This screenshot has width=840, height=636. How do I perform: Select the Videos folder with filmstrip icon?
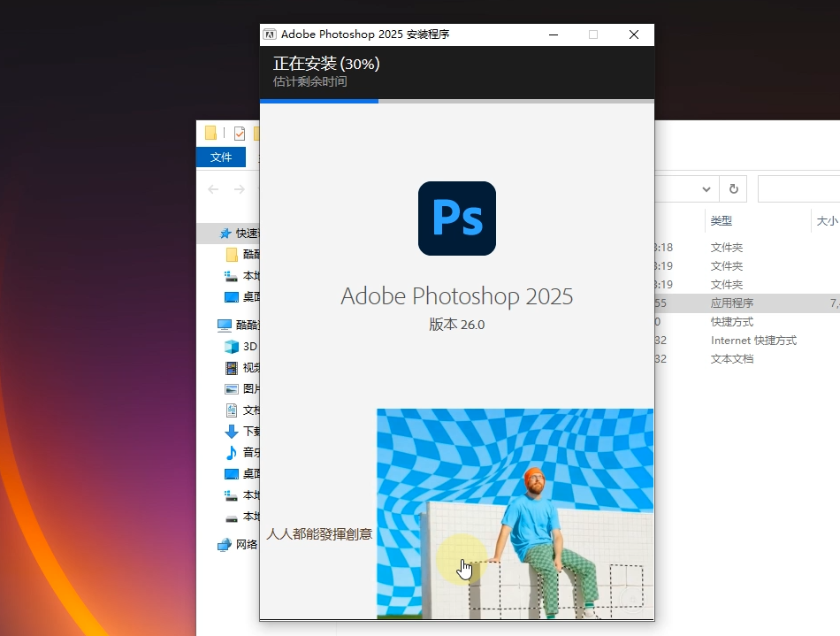tap(232, 368)
